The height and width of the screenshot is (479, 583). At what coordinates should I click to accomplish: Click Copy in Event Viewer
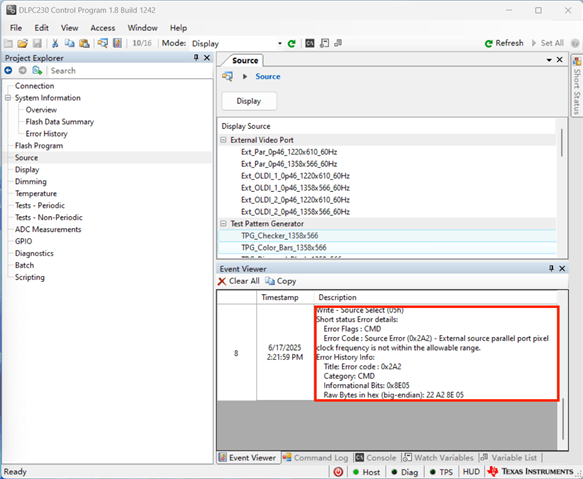pyautogui.click(x=281, y=281)
